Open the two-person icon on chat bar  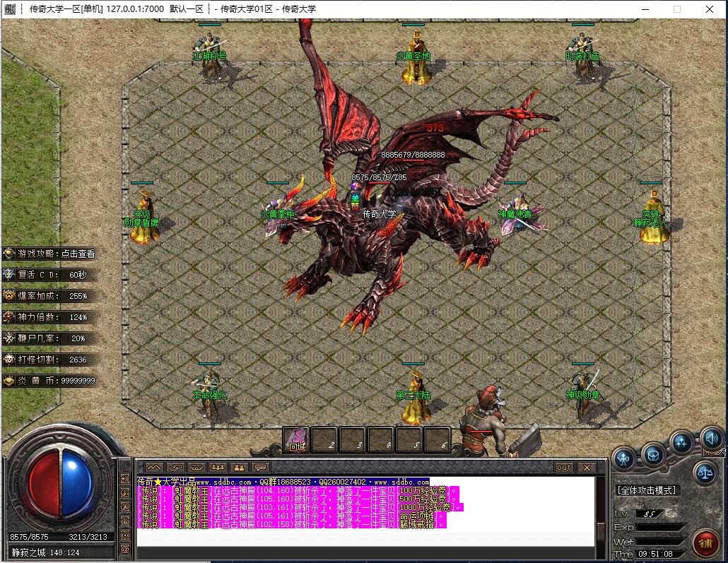tap(239, 468)
